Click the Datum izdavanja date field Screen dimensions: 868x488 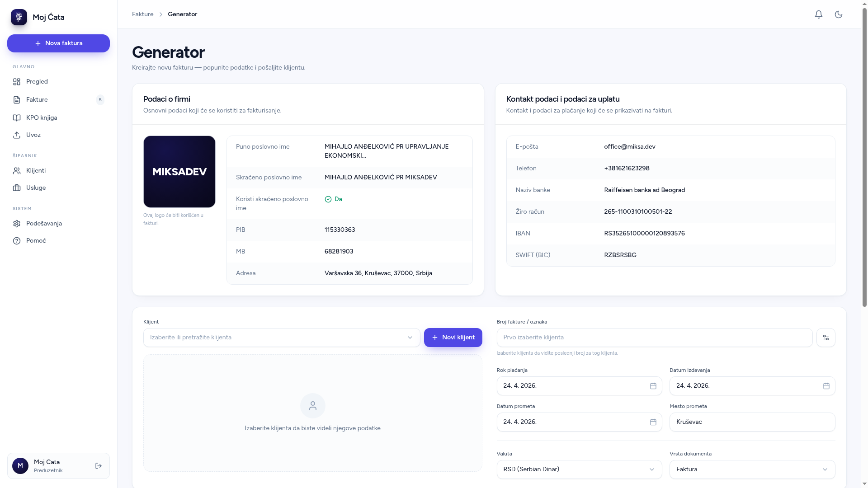[x=752, y=386]
